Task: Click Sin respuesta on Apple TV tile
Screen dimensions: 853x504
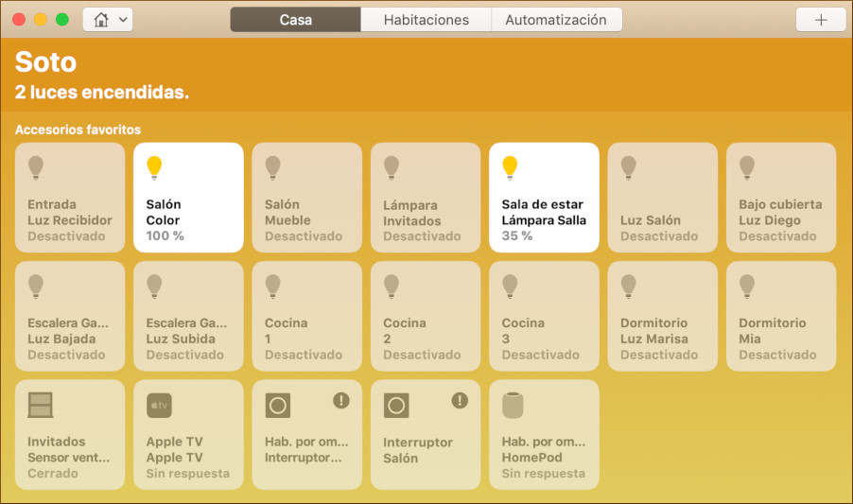Action: 187,473
